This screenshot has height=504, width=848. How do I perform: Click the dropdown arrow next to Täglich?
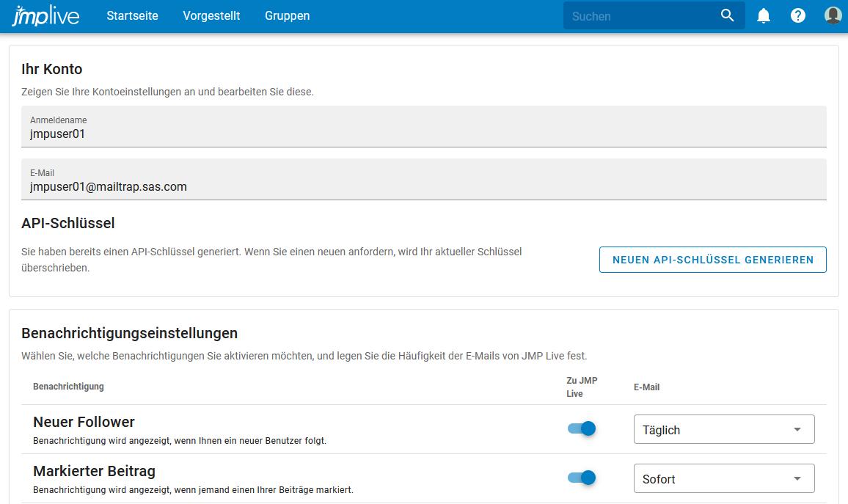(800, 429)
